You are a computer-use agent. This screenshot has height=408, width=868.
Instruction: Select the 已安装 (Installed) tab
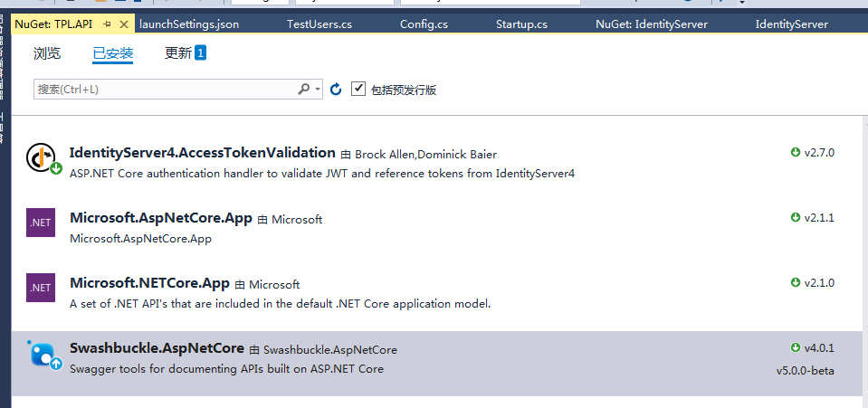(113, 53)
